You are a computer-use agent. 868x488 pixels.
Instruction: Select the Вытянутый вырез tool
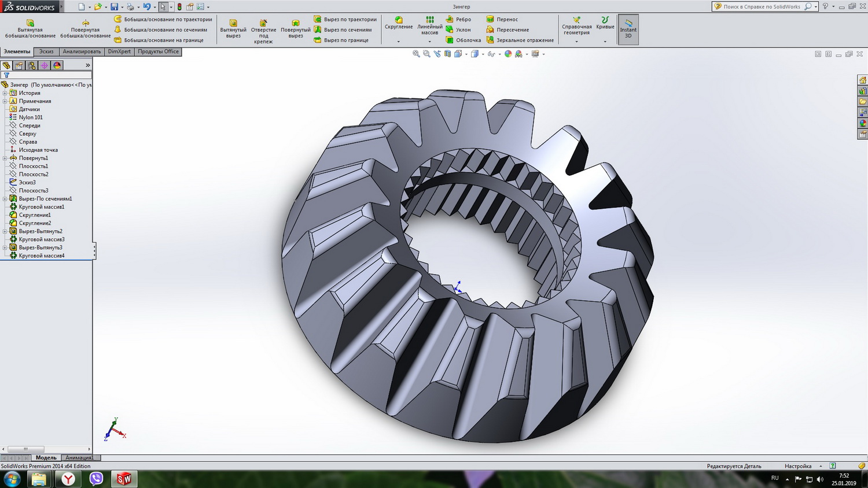tap(233, 29)
